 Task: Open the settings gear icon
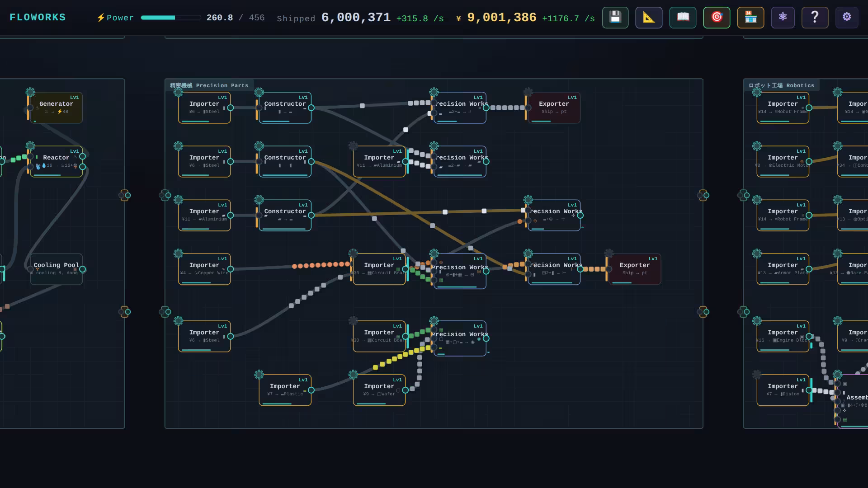tap(847, 18)
